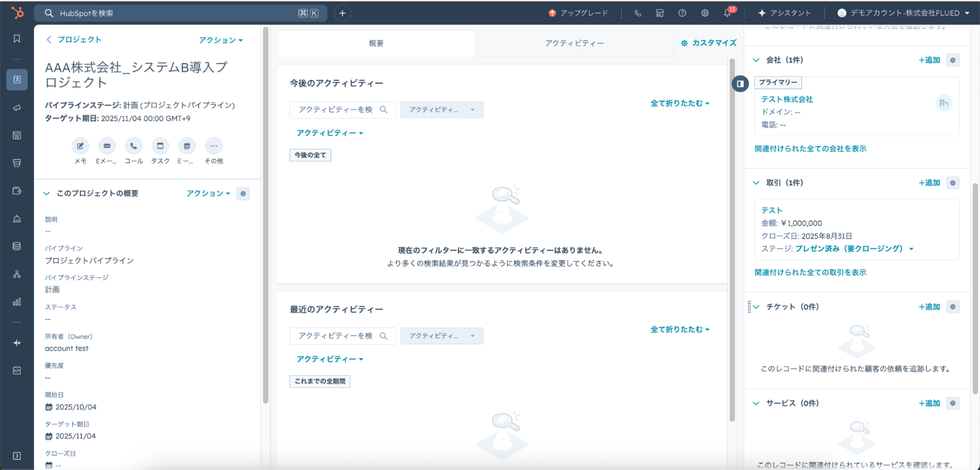Click the テスト株式会社 company link
The height and width of the screenshot is (470, 980).
pos(787,99)
